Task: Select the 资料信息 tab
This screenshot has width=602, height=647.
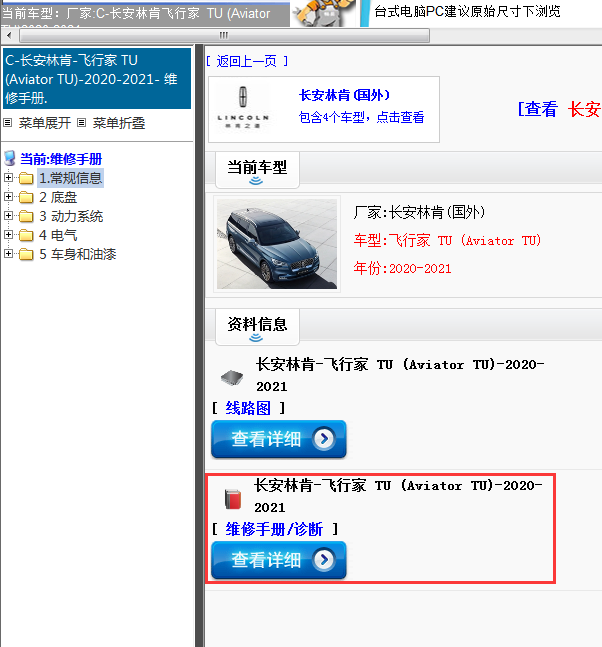Action: click(257, 327)
